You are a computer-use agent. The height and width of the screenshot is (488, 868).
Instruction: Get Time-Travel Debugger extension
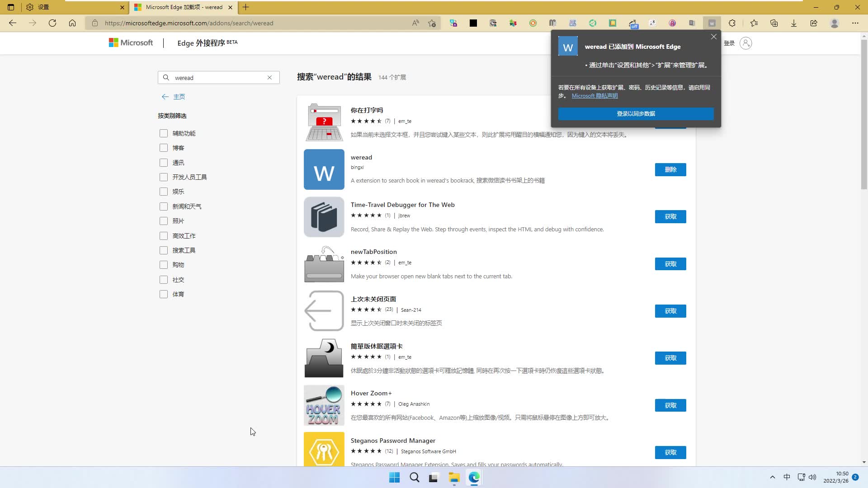670,217
